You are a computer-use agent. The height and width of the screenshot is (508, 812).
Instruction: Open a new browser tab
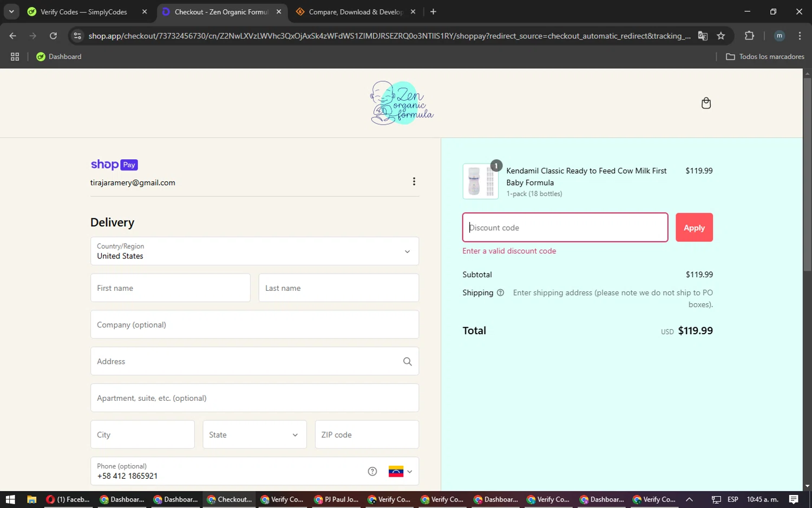[433, 11]
